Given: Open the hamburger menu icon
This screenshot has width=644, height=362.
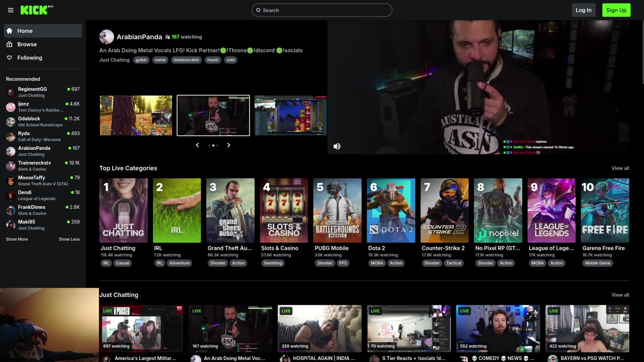Looking at the screenshot, I should [11, 10].
